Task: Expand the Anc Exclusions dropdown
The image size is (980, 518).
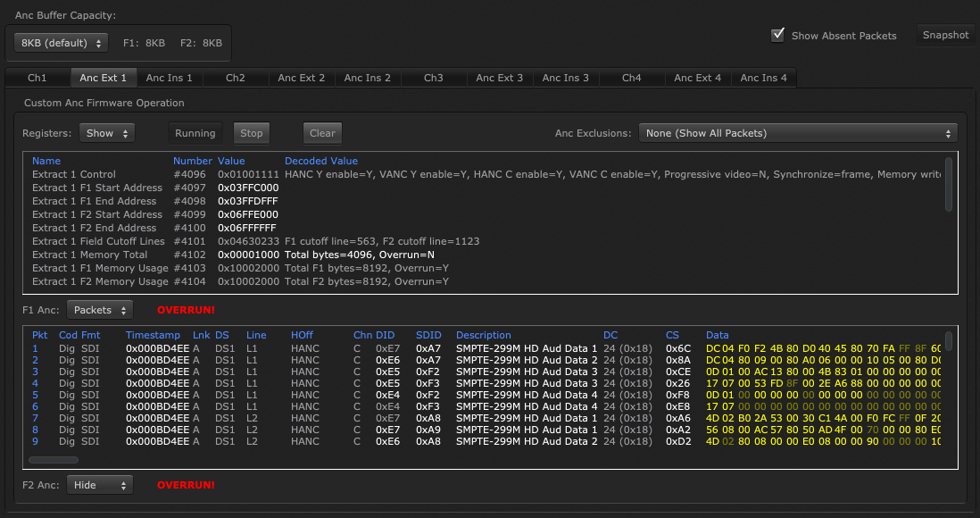Action: [x=798, y=133]
